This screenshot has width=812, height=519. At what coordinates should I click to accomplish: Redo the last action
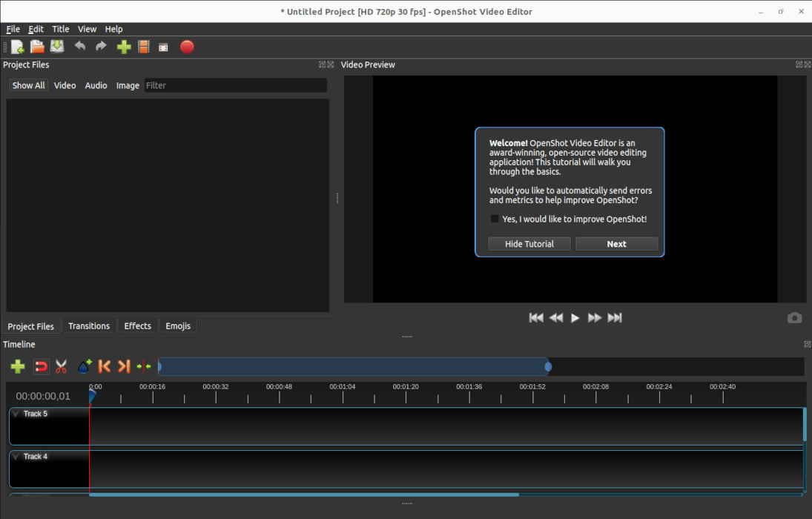click(100, 47)
